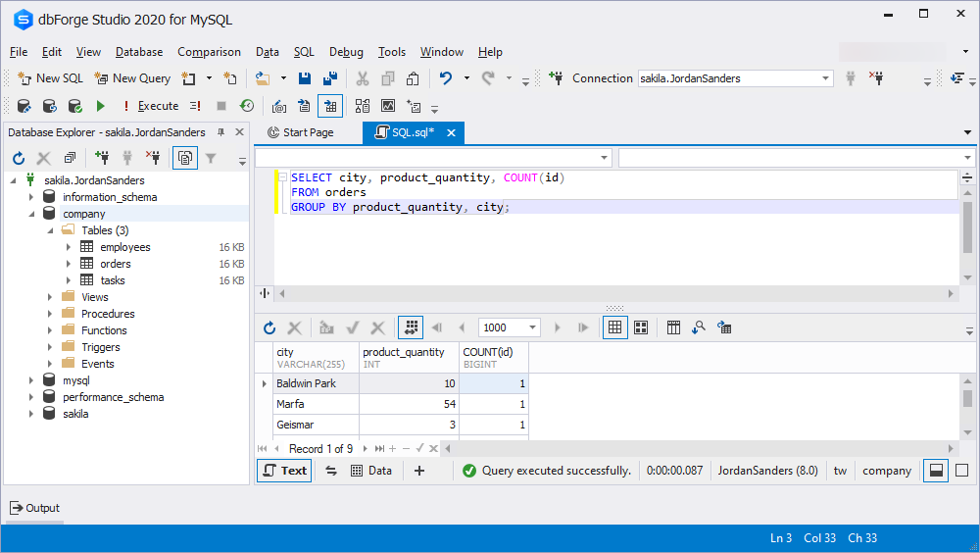Expand the information_schema database node
This screenshot has height=553, width=980.
(x=31, y=197)
